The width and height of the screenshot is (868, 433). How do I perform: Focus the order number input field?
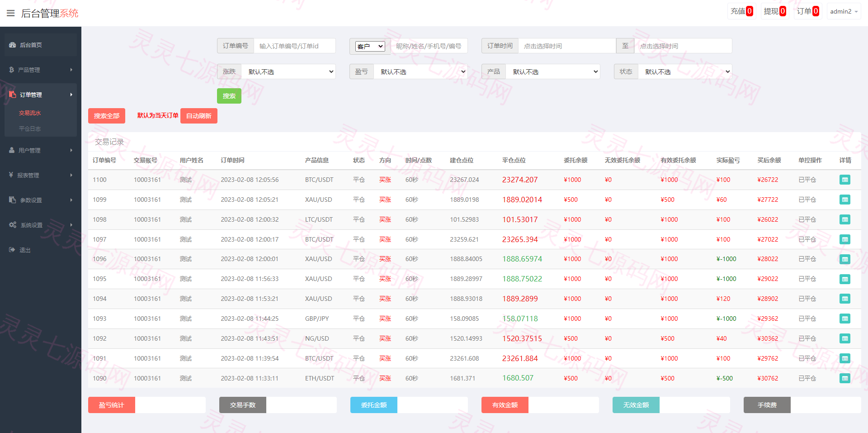tap(295, 46)
